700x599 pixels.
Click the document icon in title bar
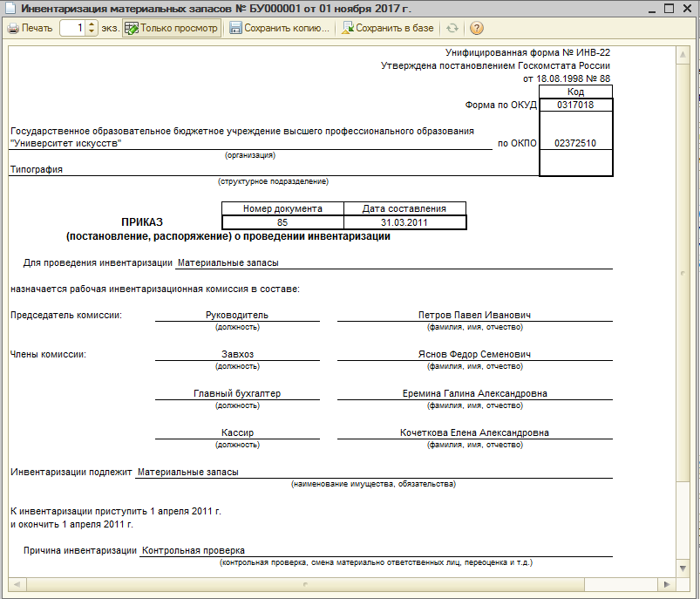pos(10,8)
